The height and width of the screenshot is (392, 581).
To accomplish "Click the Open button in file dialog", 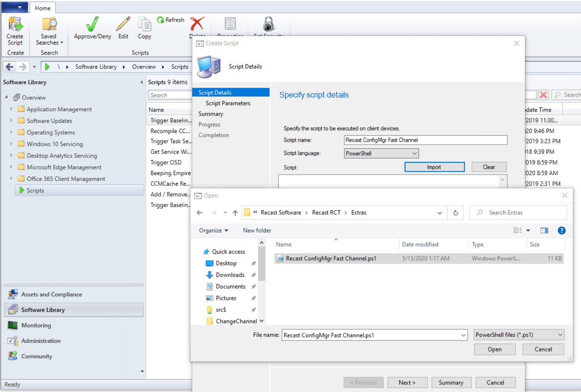I will pyautogui.click(x=494, y=349).
